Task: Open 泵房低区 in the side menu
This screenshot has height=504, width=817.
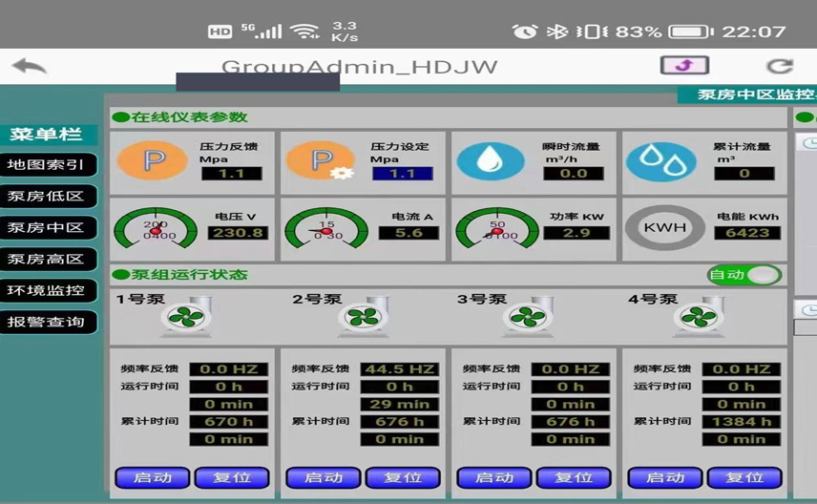Action: tap(47, 196)
